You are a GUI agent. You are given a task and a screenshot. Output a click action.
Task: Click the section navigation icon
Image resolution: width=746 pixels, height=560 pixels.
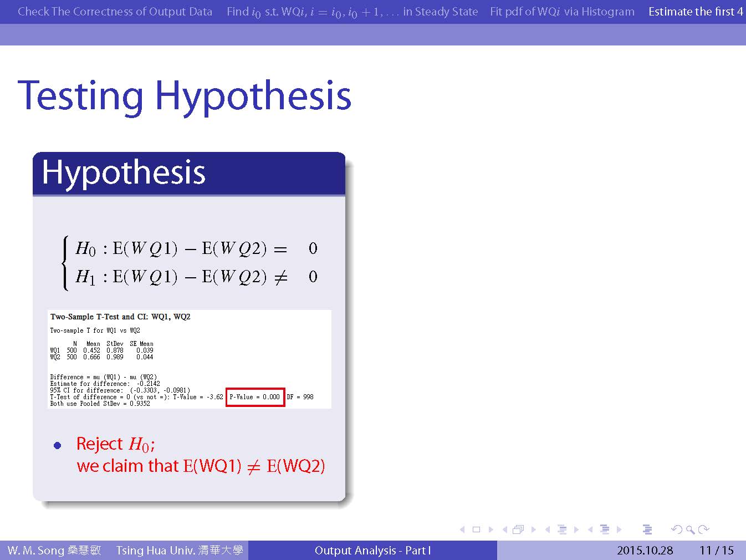(x=605, y=530)
